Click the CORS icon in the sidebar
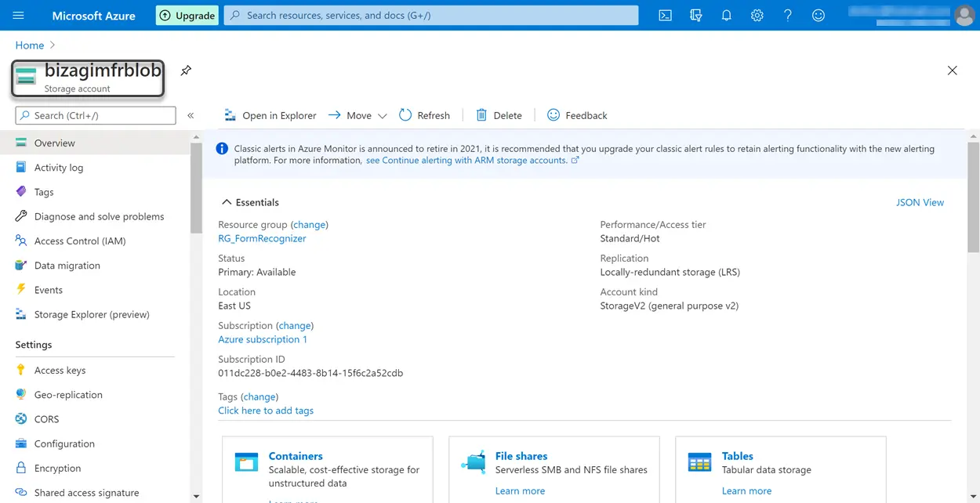 coord(21,419)
